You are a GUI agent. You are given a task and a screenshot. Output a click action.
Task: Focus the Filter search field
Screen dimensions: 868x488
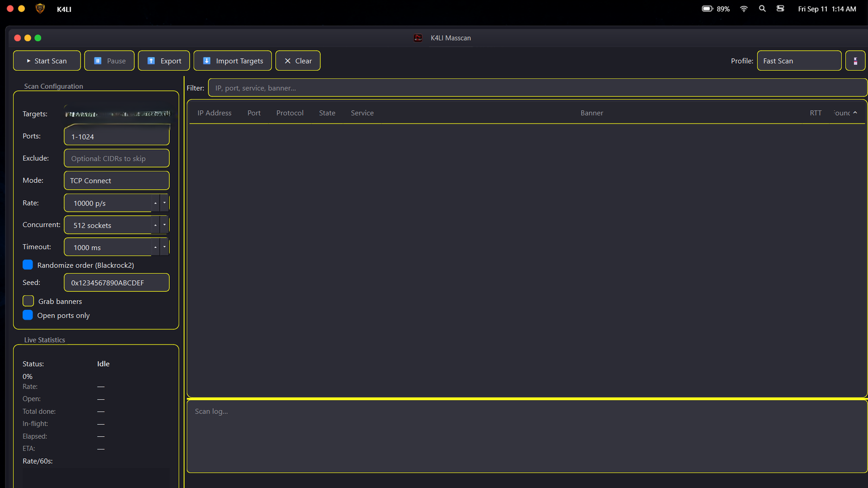click(538, 88)
